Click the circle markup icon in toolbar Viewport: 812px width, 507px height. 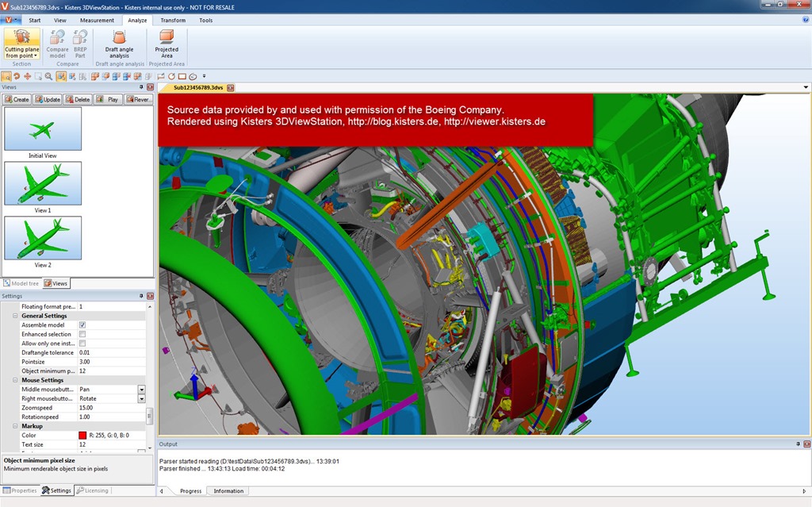(171, 76)
